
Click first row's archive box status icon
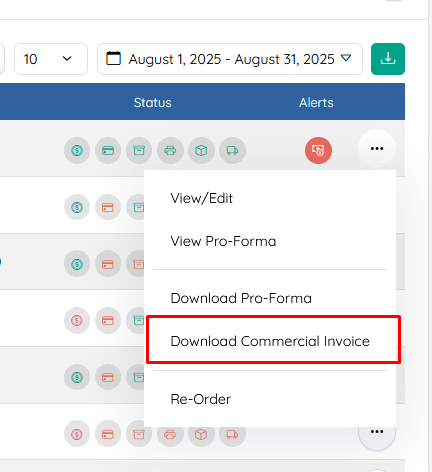[139, 150]
